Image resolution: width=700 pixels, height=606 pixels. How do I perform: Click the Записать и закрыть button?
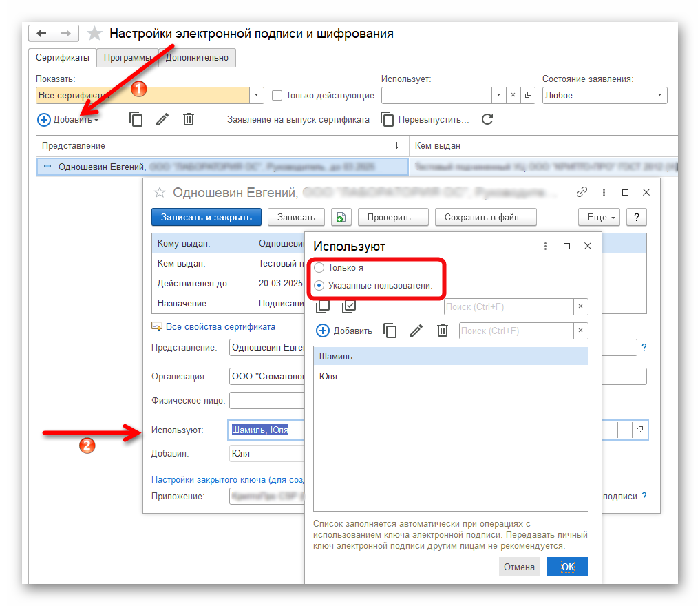(x=206, y=217)
